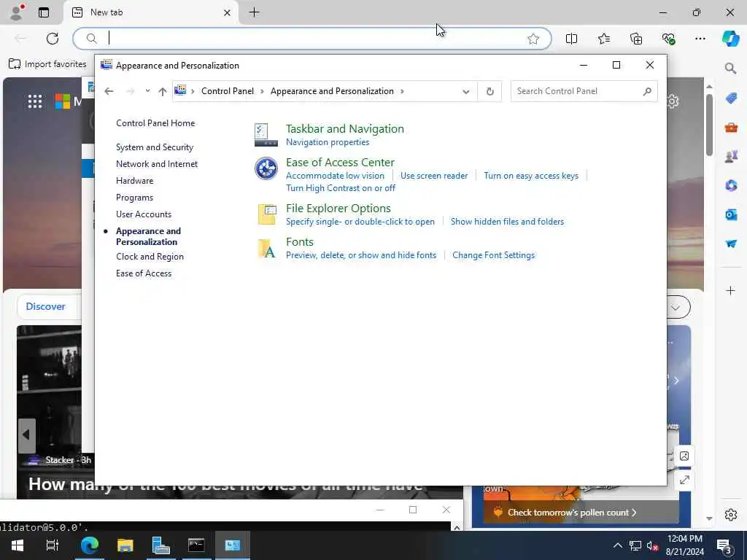Image resolution: width=747 pixels, height=560 pixels.
Task: Open recent locations dropdown arrow
Action: pyautogui.click(x=147, y=91)
